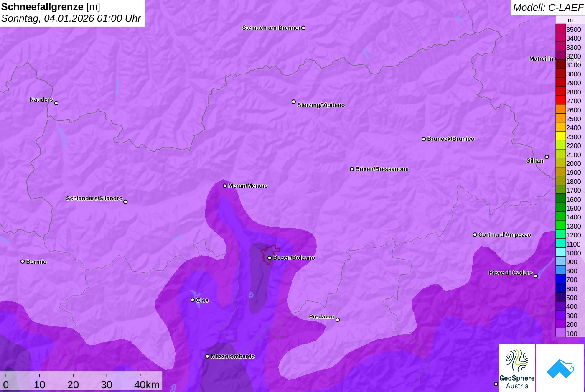Click the Sillian label
585x392 pixels.
535,161
